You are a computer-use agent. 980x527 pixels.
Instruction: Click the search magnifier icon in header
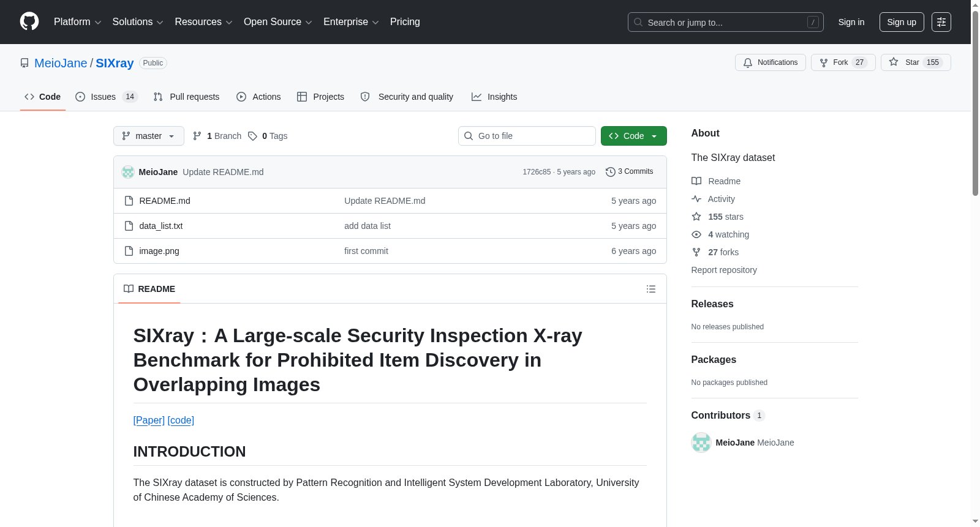coord(638,22)
